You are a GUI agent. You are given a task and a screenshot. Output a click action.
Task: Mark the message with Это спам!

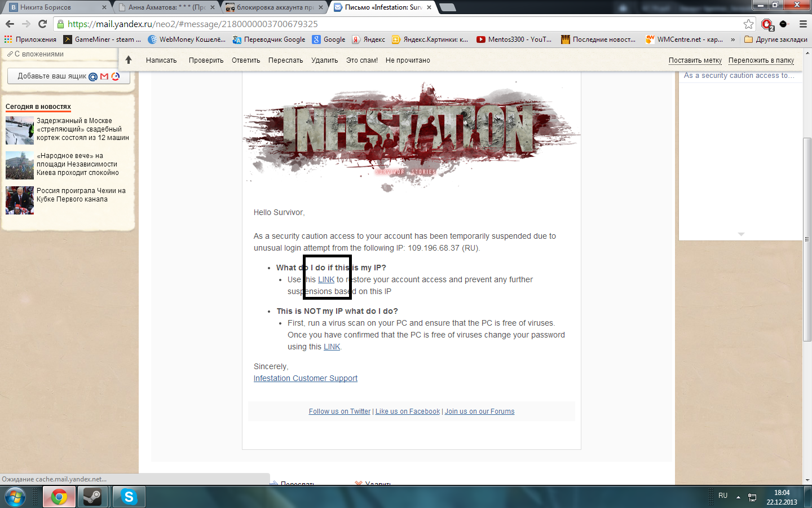click(362, 60)
